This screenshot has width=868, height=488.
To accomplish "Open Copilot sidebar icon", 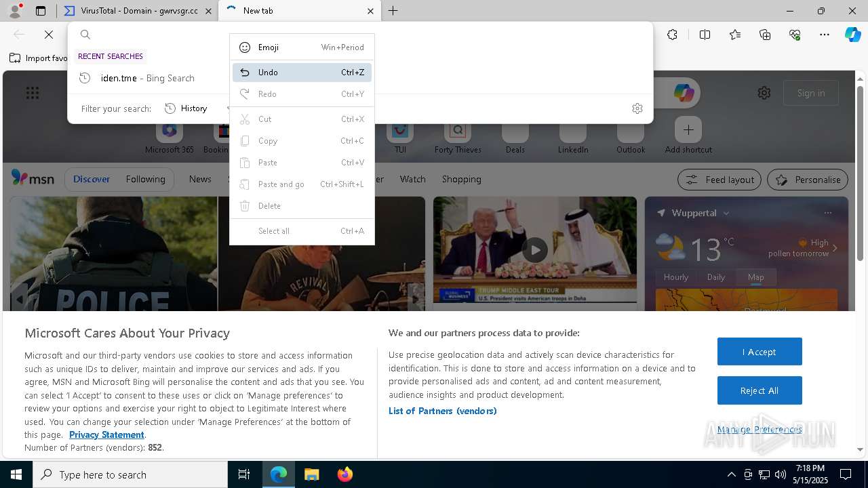I will (852, 35).
